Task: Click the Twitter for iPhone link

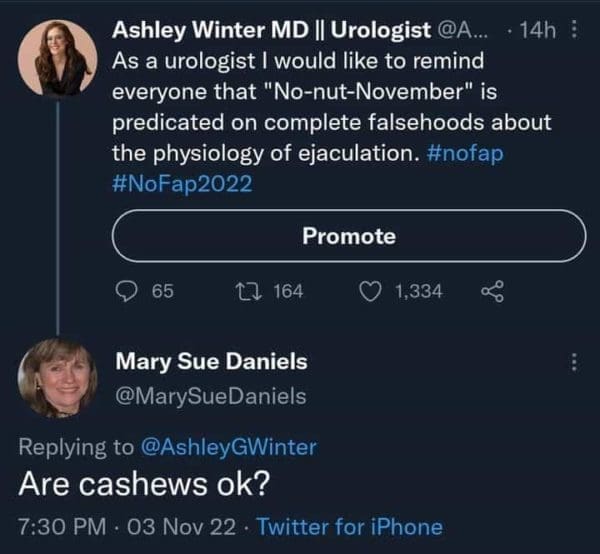Action: [349, 526]
